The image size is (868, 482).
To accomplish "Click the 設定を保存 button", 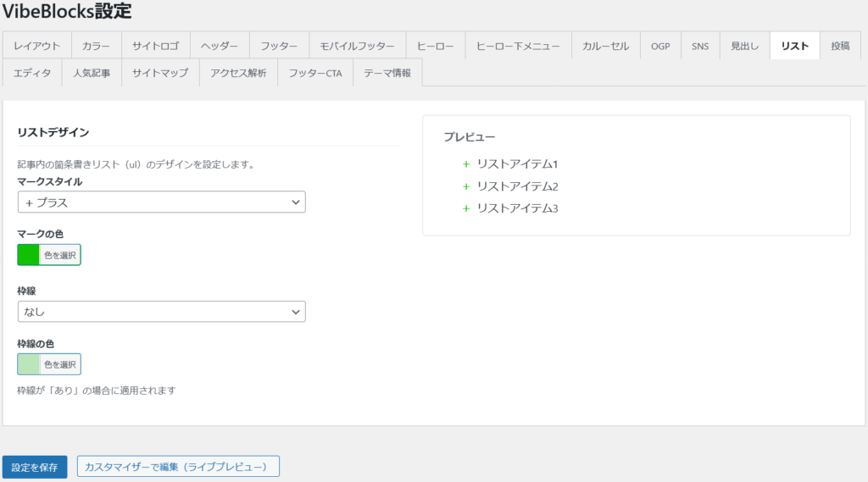I will click(x=35, y=467).
